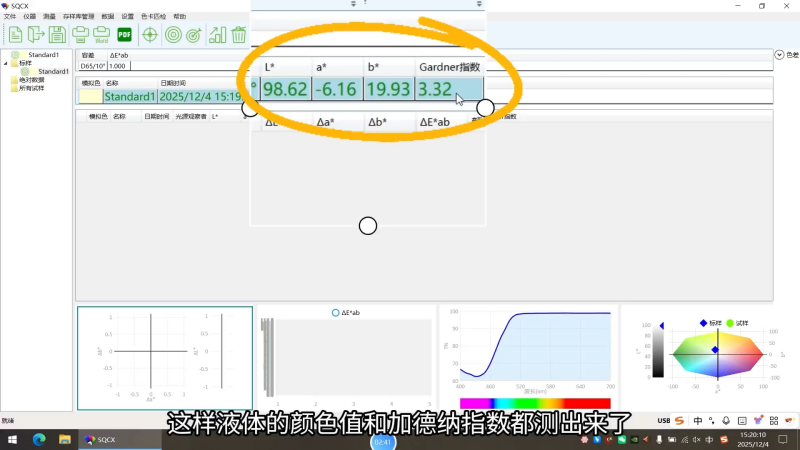Click the Wi-Fi network tray icon

click(685, 439)
